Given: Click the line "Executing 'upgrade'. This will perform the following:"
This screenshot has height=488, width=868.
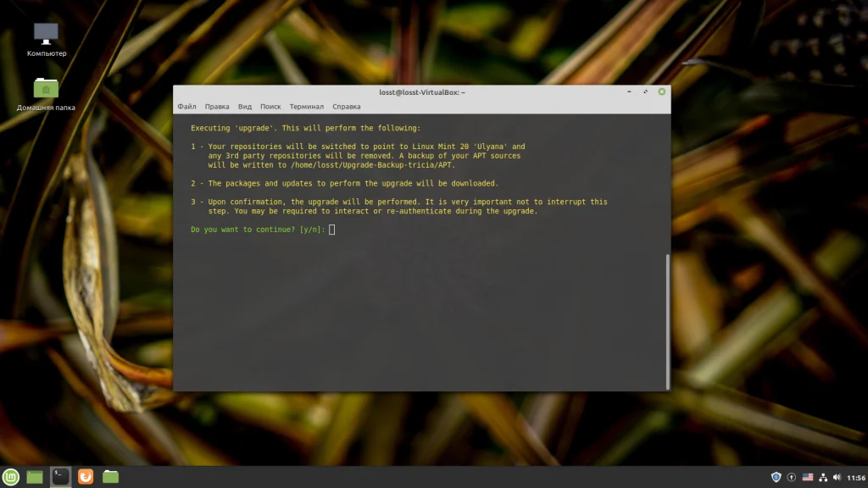Looking at the screenshot, I should coord(305,128).
